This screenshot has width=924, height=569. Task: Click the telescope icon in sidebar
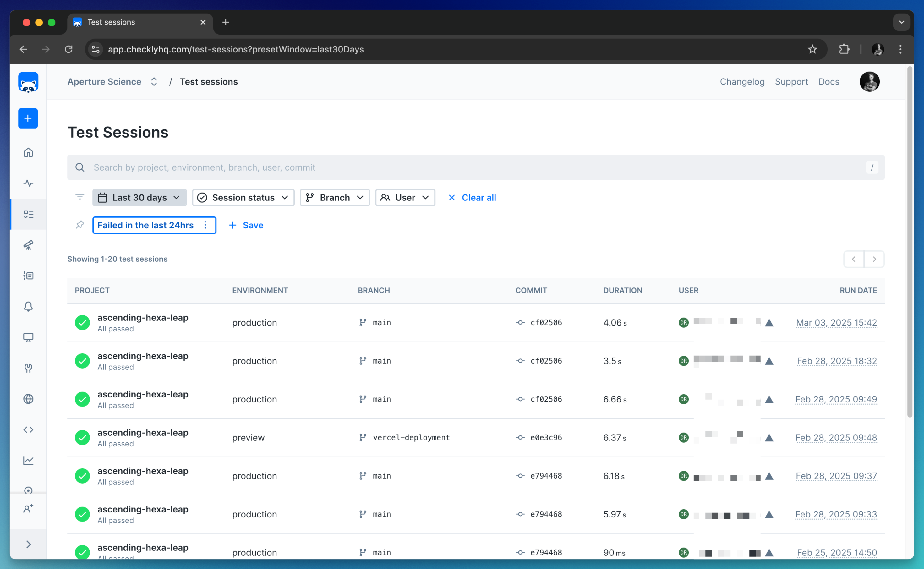tap(28, 245)
